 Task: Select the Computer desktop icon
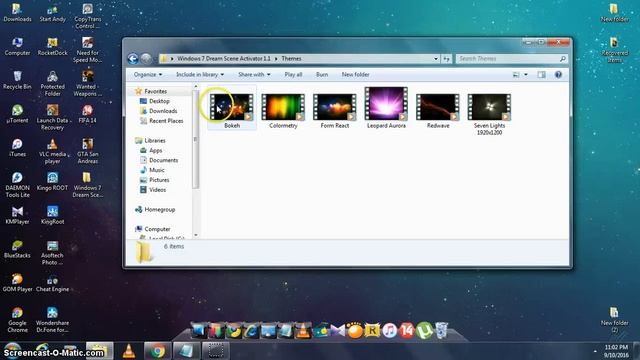pyautogui.click(x=17, y=46)
